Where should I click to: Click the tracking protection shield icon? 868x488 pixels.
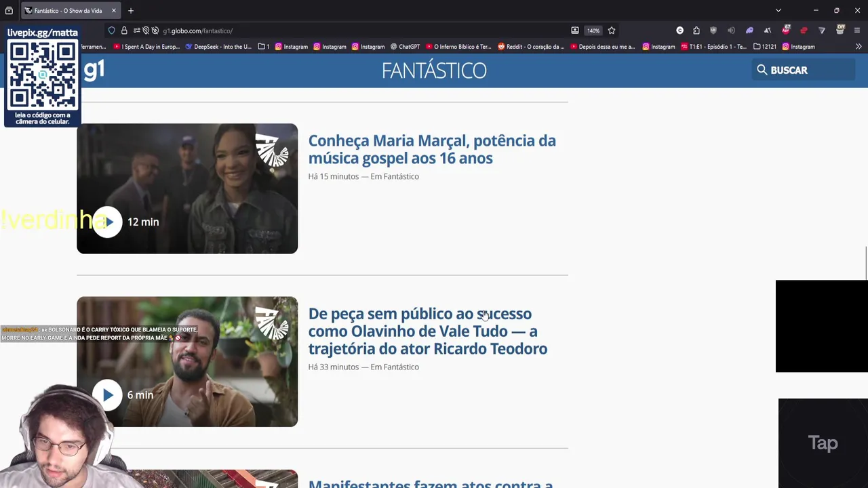pyautogui.click(x=112, y=30)
